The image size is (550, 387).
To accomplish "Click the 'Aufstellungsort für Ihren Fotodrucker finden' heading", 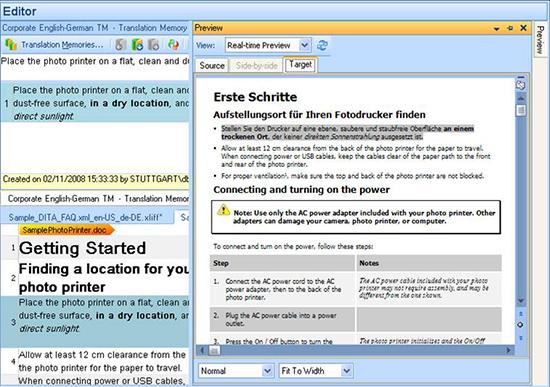I will (319, 114).
